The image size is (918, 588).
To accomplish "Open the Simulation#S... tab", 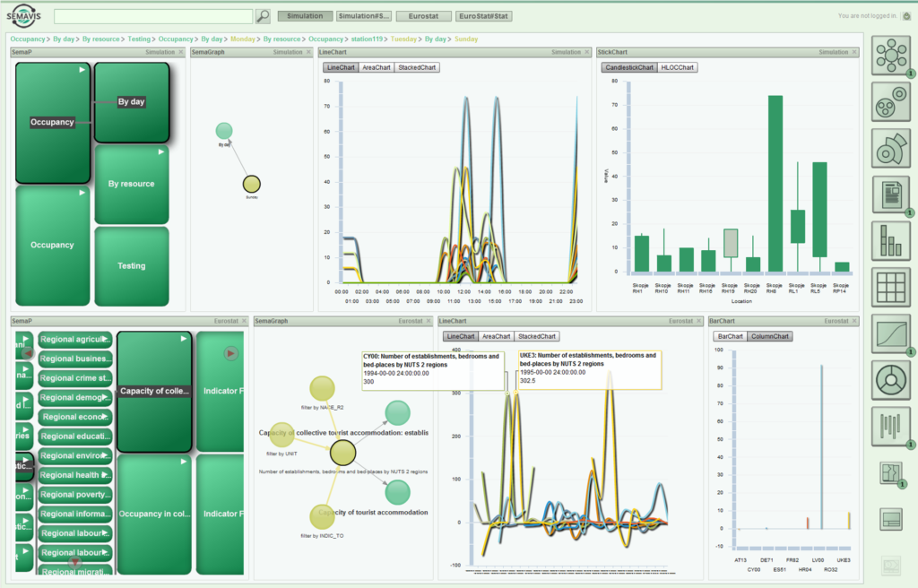I will [x=364, y=16].
